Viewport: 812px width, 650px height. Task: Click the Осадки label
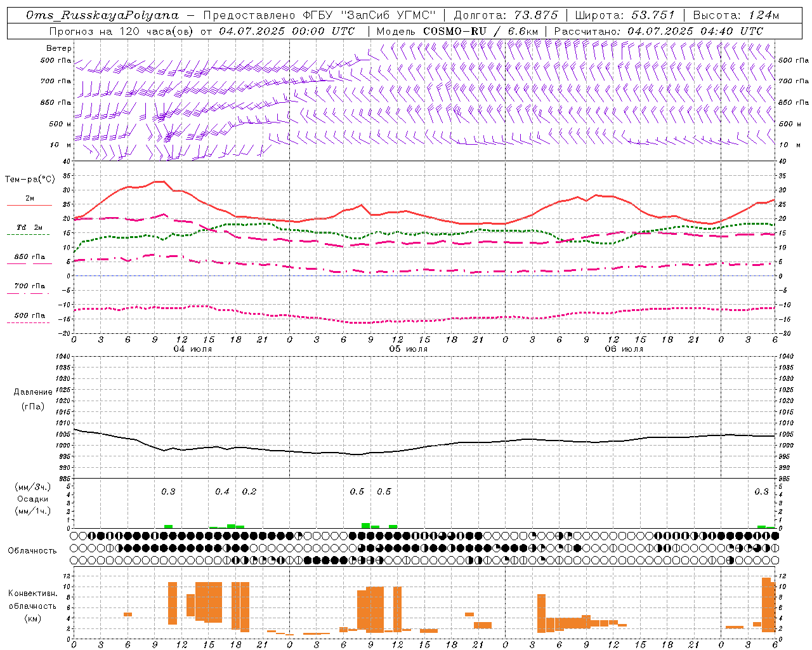[x=33, y=499]
